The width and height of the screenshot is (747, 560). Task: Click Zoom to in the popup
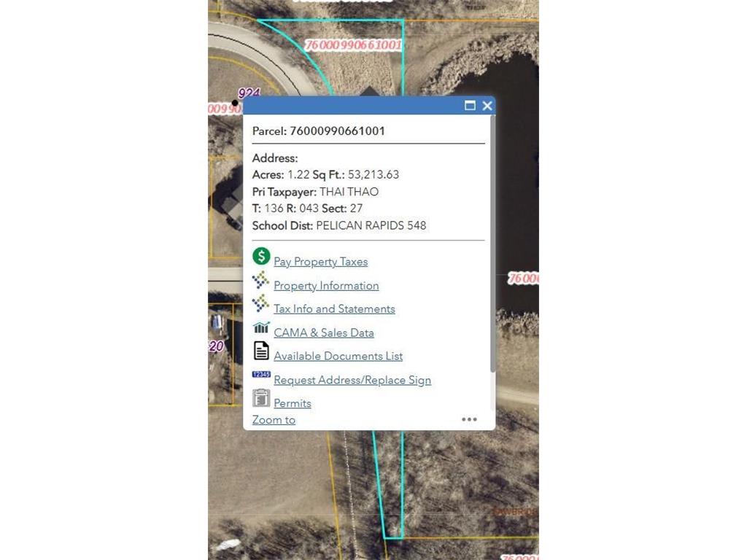(274, 420)
